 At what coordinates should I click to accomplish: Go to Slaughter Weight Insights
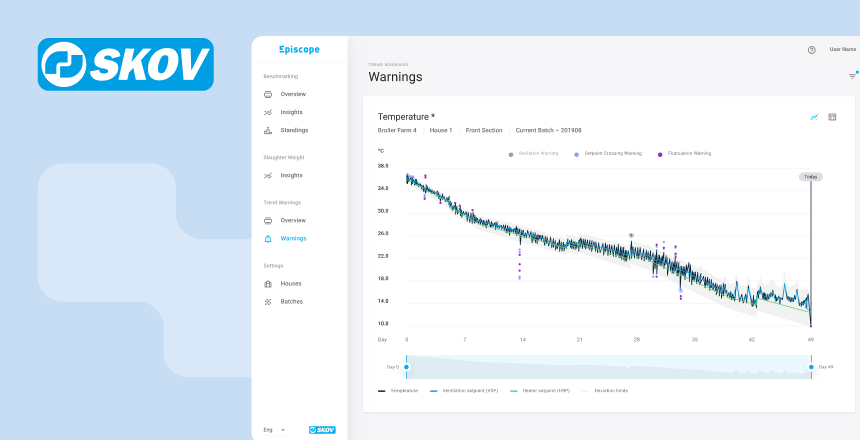click(291, 176)
